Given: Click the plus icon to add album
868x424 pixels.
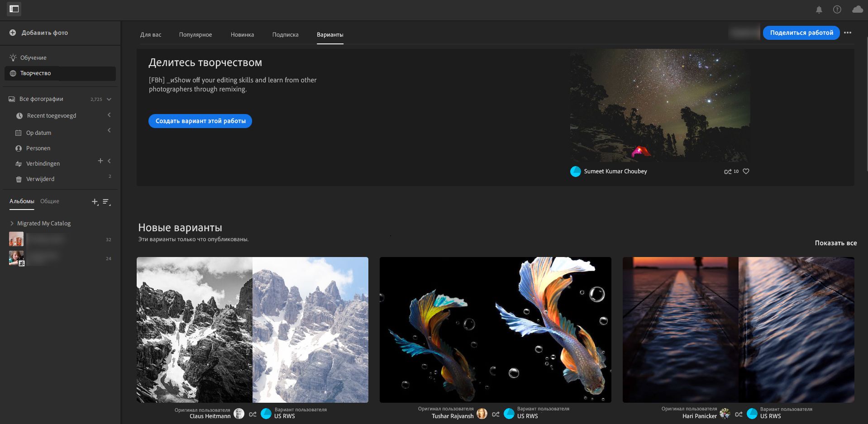Looking at the screenshot, I should 95,202.
